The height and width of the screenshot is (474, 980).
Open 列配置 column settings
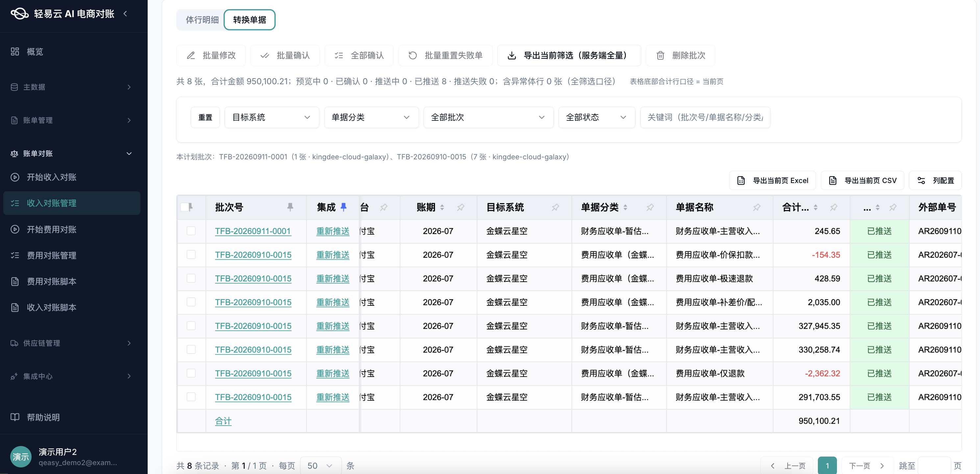point(936,180)
